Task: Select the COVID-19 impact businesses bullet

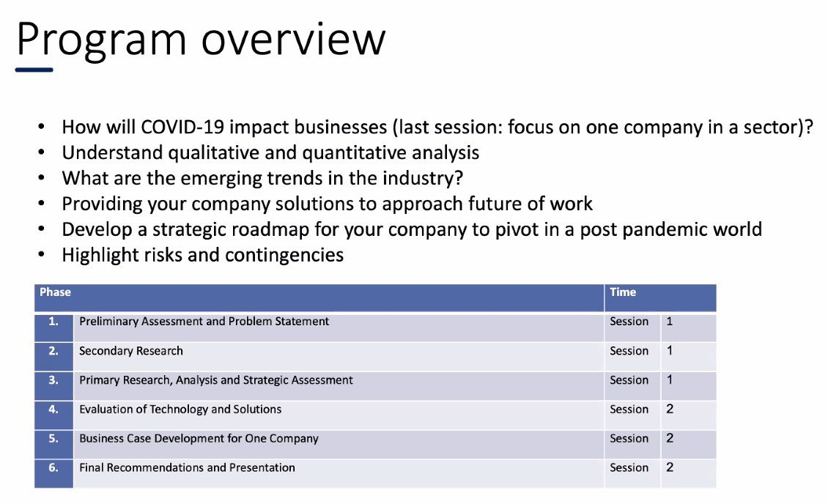Action: pos(437,127)
